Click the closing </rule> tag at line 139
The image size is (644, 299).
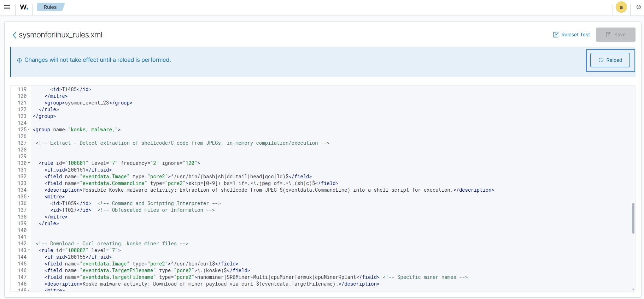pos(49,223)
